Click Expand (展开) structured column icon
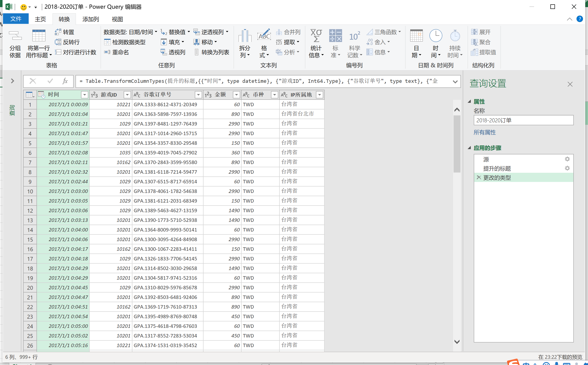588x365 pixels. tap(474, 32)
